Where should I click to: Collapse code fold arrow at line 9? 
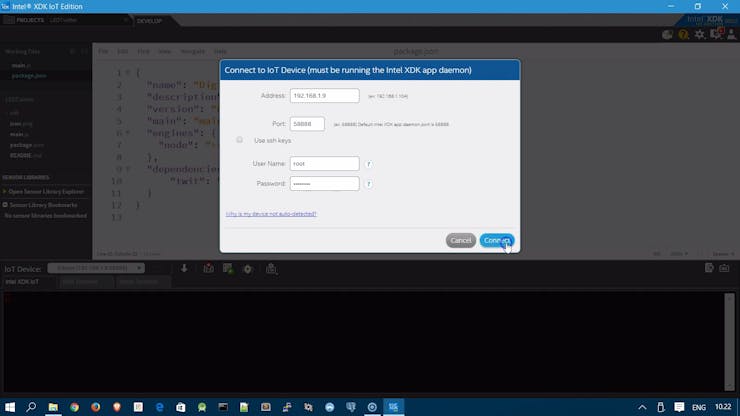(x=127, y=169)
